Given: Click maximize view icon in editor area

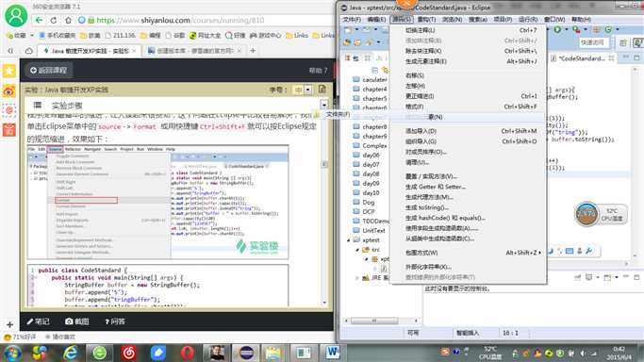Looking at the screenshot, I should 636,58.
